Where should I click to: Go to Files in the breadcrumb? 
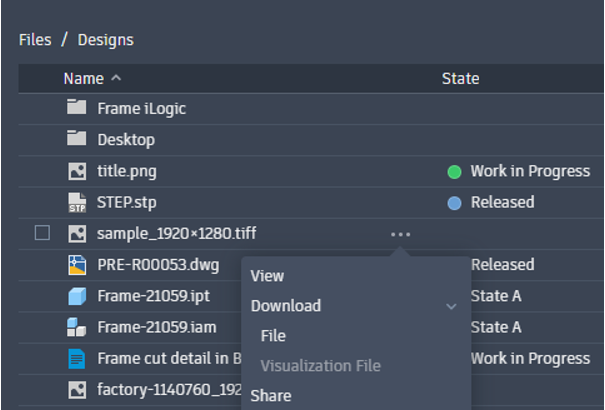pyautogui.click(x=35, y=40)
